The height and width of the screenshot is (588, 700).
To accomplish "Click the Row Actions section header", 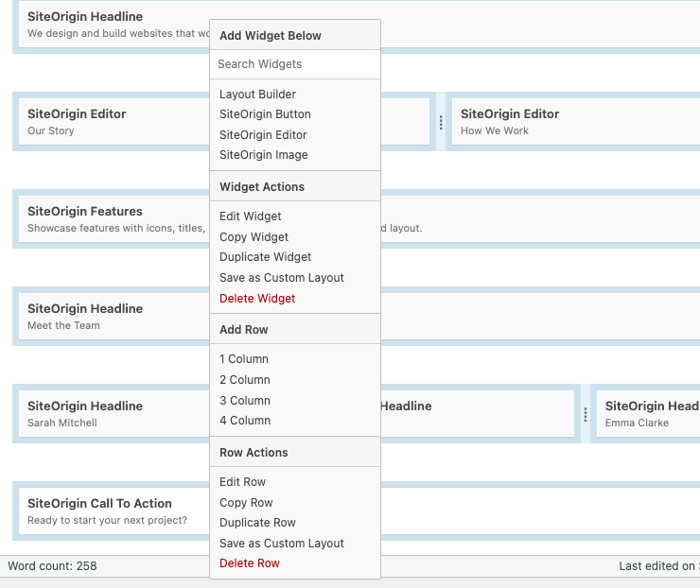I will [295, 453].
